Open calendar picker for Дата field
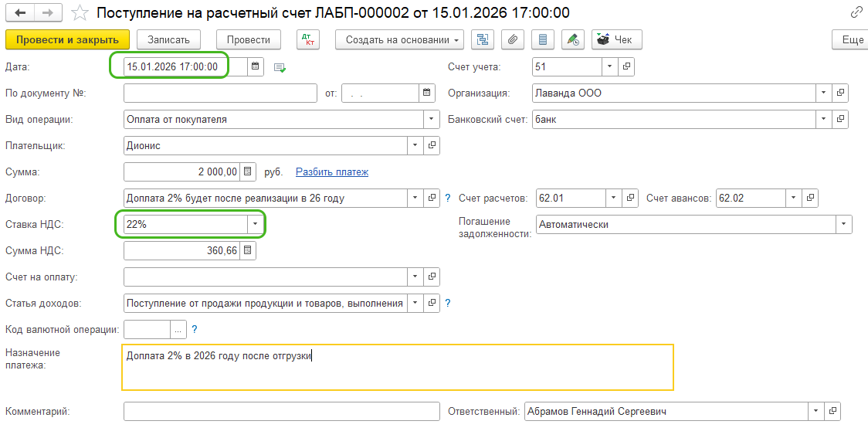This screenshot has width=868, height=438. (x=256, y=67)
